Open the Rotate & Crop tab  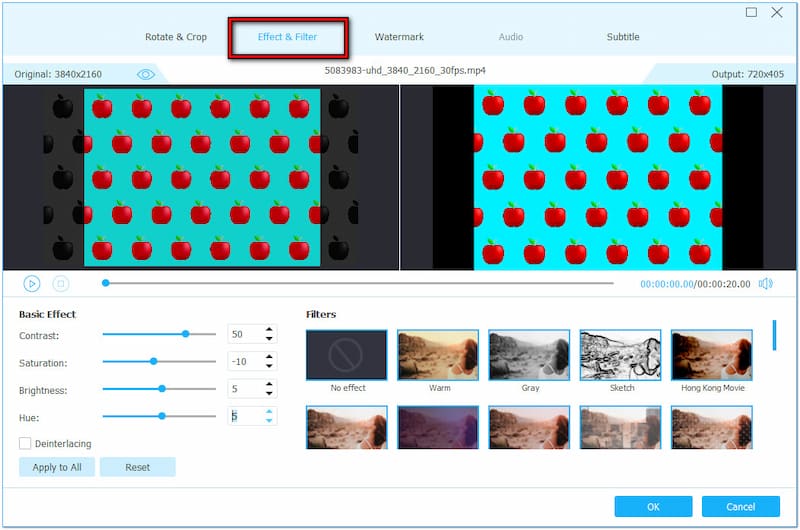coord(176,37)
